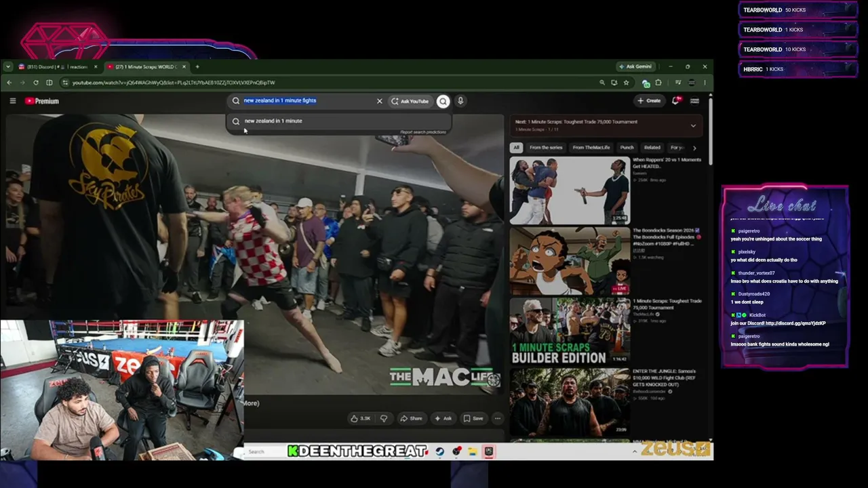
Task: Click the browser address bar URL
Action: click(174, 83)
